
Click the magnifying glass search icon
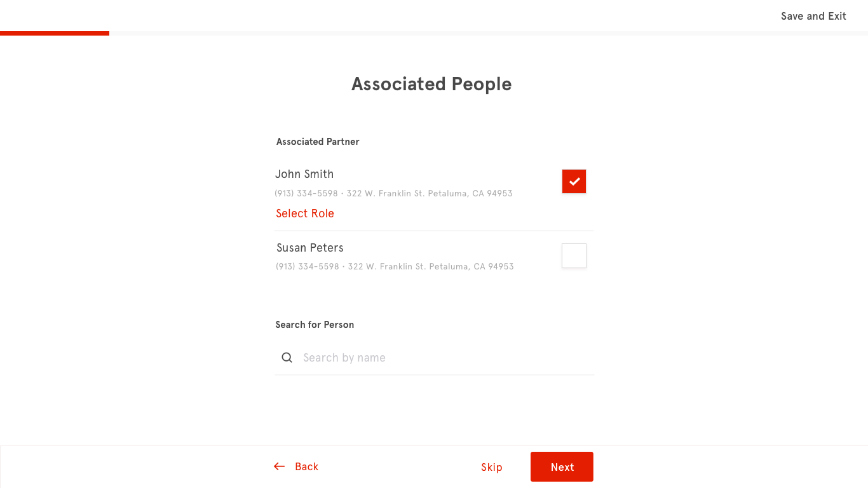(x=287, y=358)
